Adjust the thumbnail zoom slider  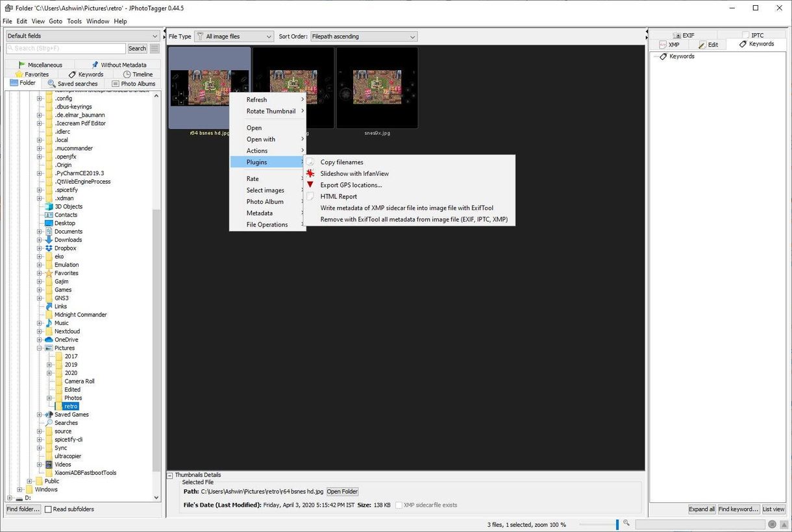(x=617, y=524)
